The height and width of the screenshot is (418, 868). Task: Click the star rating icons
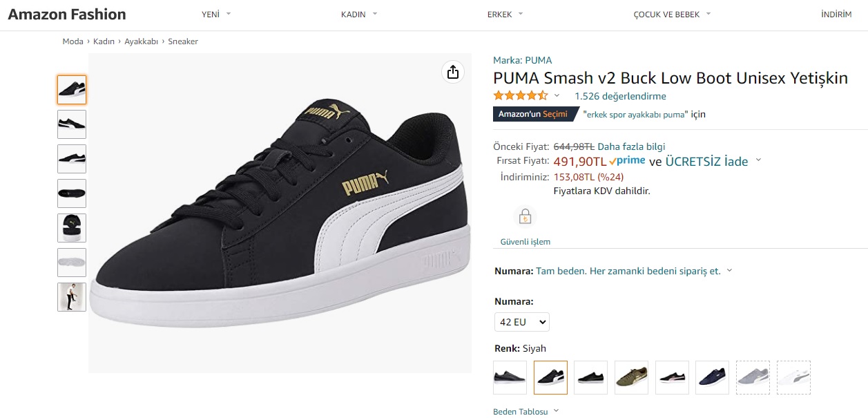[x=521, y=96]
